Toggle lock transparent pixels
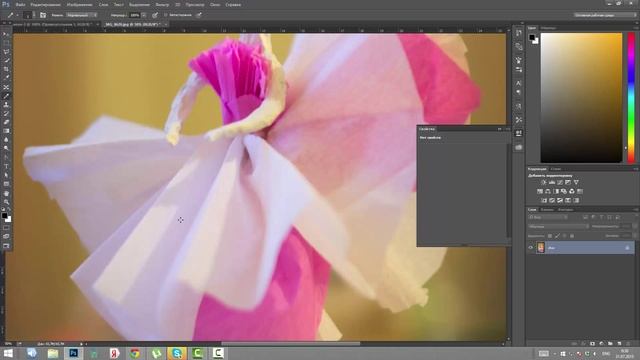Image resolution: width=640 pixels, height=360 pixels. pos(549,236)
